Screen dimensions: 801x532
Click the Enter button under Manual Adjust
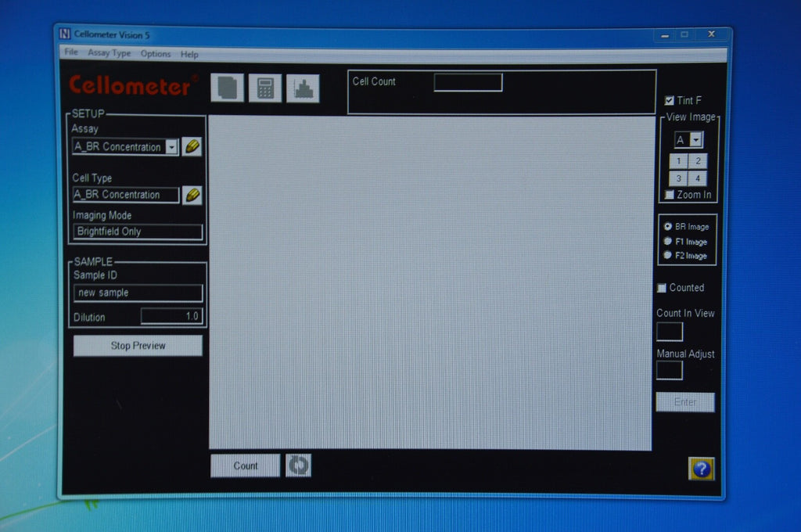click(x=685, y=402)
